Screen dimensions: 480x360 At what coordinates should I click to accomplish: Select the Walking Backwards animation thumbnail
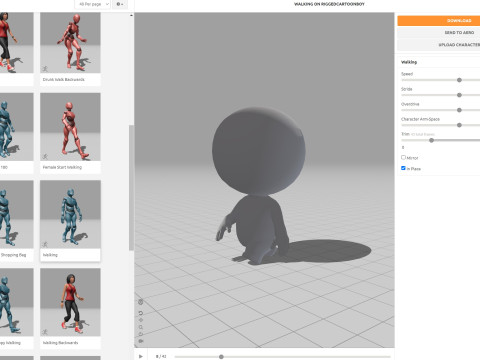[x=70, y=302]
